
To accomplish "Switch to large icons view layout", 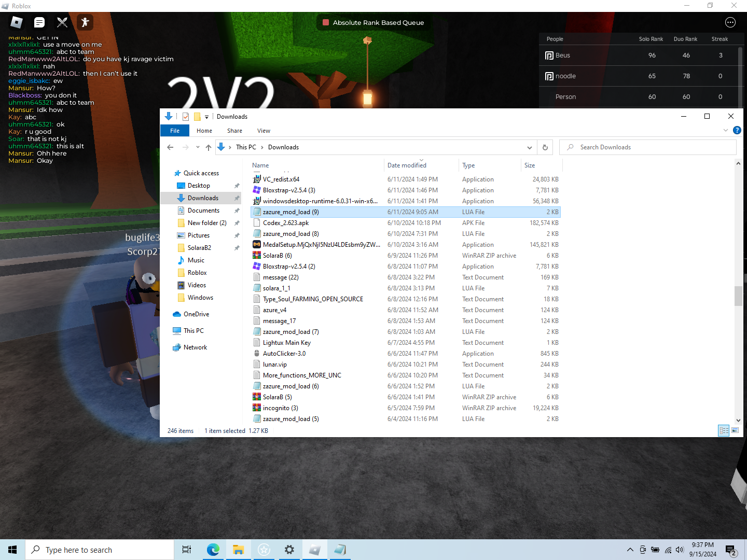I will (735, 430).
